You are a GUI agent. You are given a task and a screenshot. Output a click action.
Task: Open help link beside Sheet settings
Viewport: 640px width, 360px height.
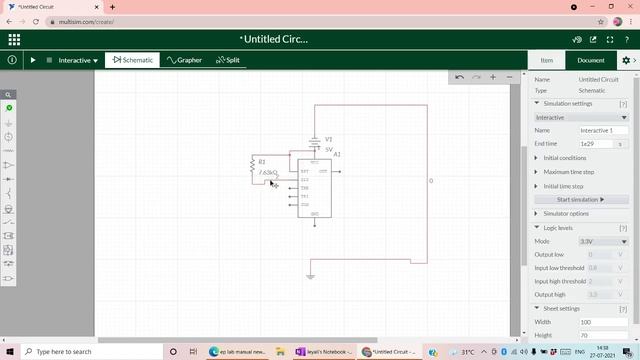pos(623,309)
